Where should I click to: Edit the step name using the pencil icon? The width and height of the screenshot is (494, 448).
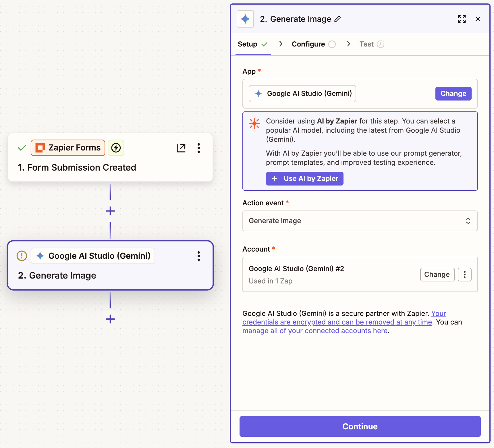click(x=338, y=19)
